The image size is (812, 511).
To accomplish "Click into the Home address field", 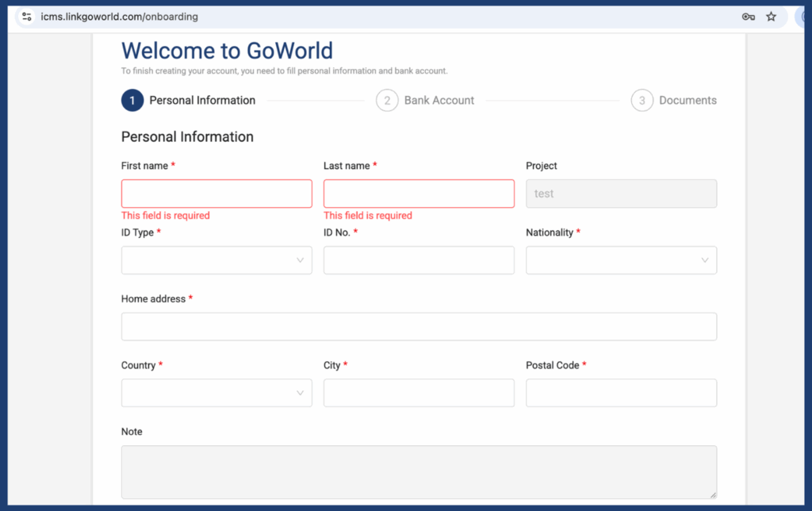I will [419, 326].
